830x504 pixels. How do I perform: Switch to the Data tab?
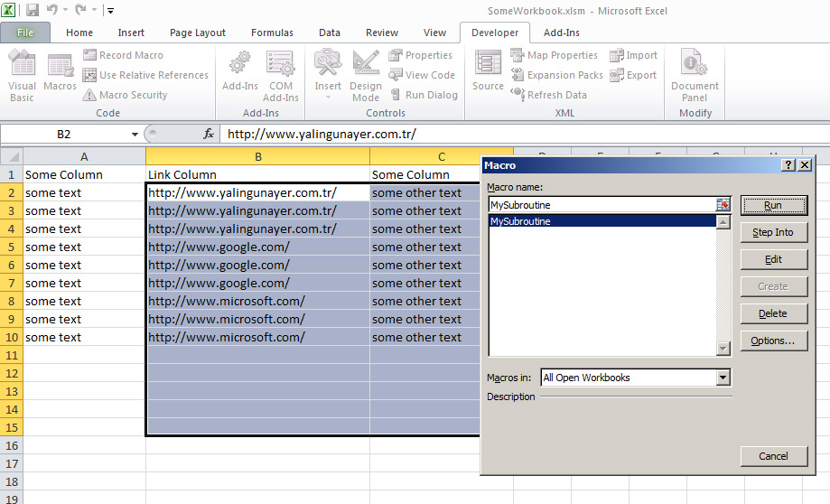(330, 33)
